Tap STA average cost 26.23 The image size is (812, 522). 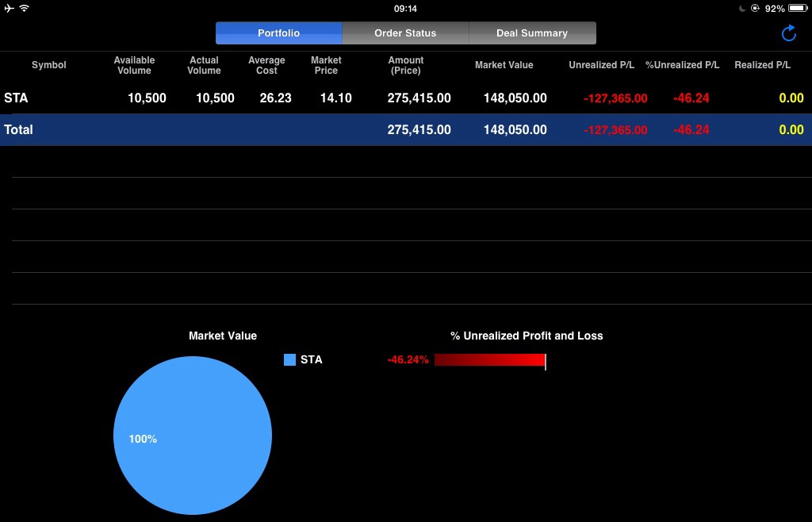point(275,98)
